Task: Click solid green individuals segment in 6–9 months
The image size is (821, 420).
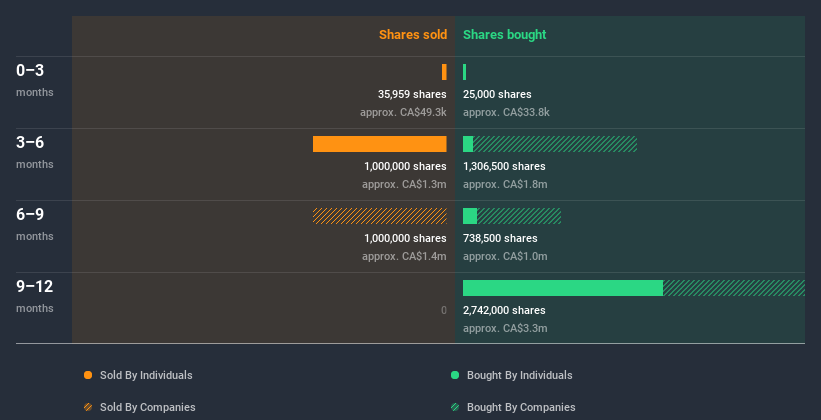Action: [x=470, y=216]
